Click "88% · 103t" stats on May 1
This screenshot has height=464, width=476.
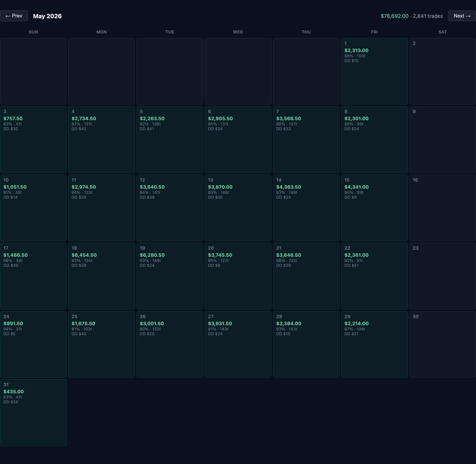(355, 56)
